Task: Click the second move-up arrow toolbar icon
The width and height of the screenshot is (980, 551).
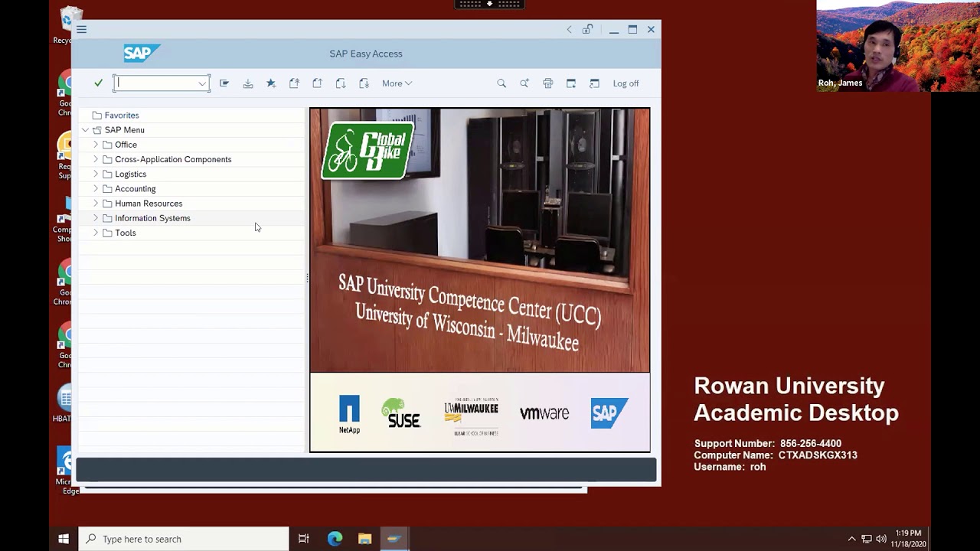Action: point(317,83)
